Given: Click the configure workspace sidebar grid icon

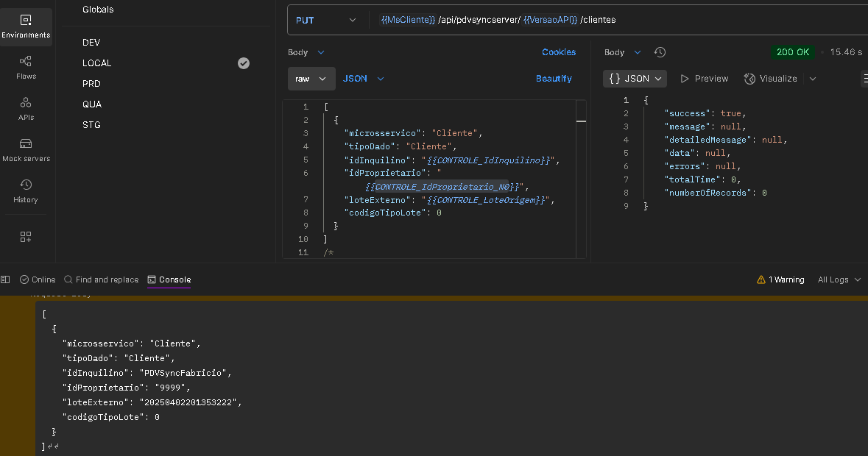Looking at the screenshot, I should pyautogui.click(x=26, y=237).
